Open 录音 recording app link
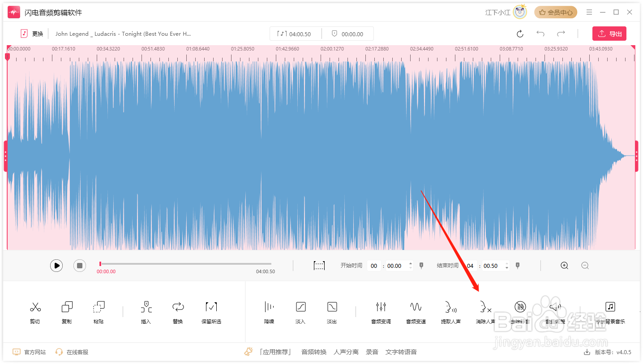Image resolution: width=643 pixels, height=364 pixels. click(372, 352)
